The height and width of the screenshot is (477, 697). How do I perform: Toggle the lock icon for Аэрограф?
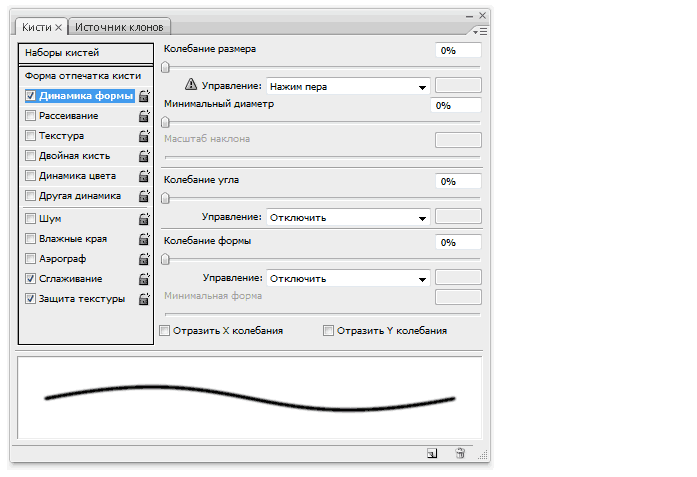click(x=144, y=259)
